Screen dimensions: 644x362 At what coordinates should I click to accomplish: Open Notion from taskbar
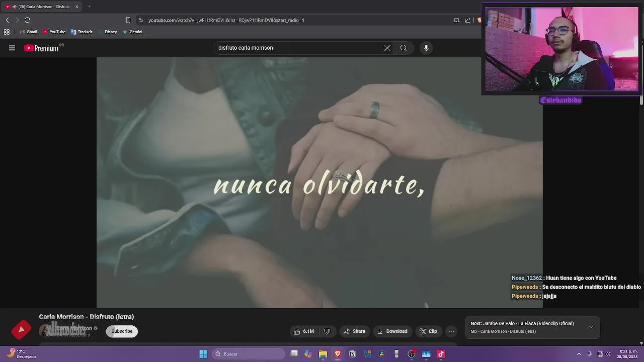point(352,354)
